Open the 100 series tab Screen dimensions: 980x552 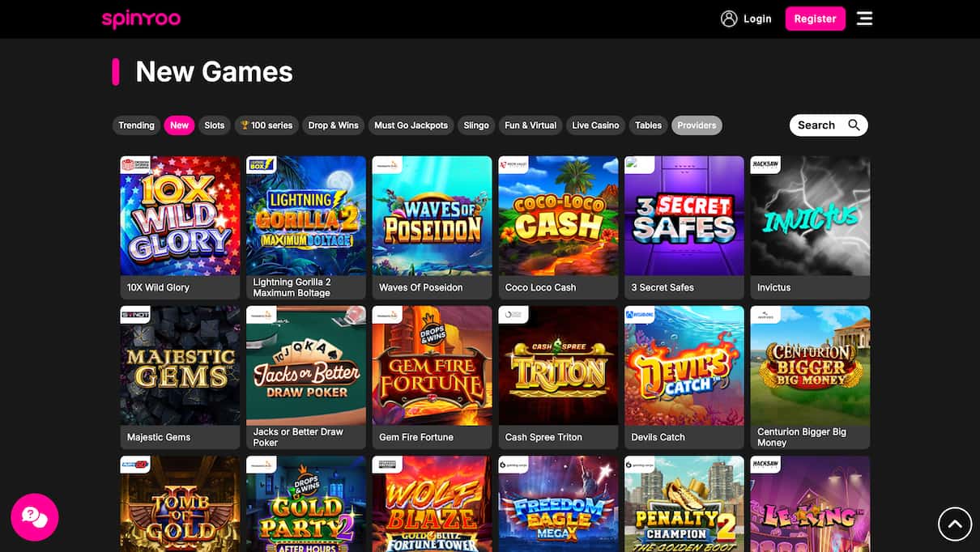click(267, 125)
